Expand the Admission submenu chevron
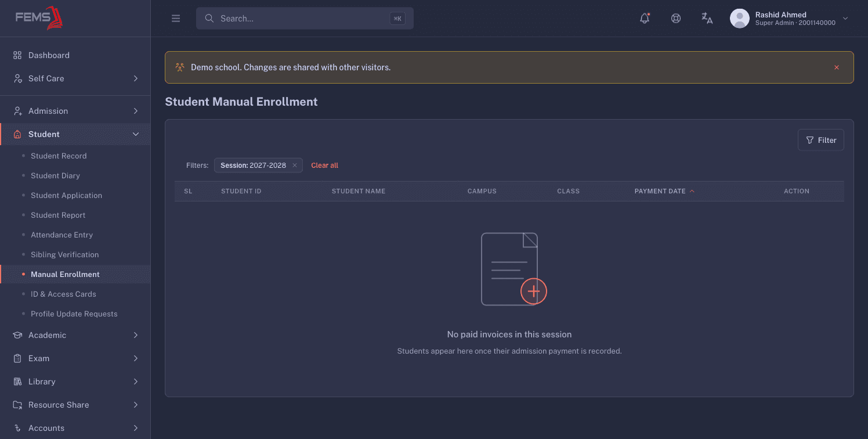868x439 pixels. [136, 111]
